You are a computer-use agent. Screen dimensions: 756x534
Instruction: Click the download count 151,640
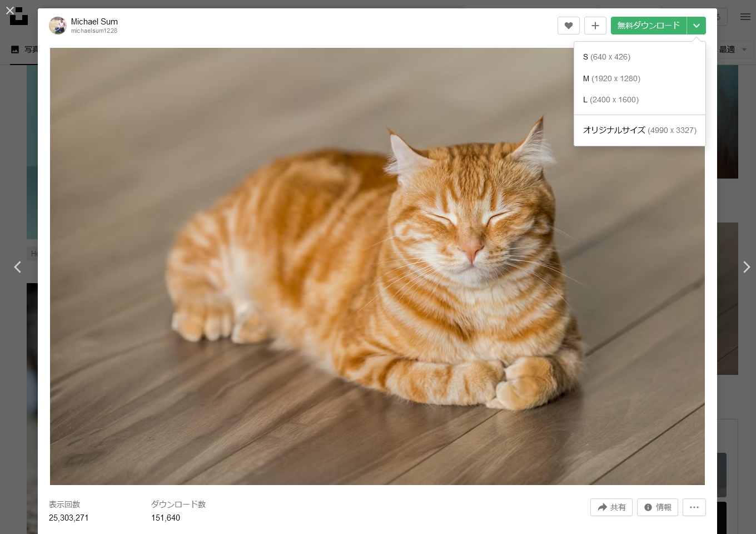click(166, 518)
